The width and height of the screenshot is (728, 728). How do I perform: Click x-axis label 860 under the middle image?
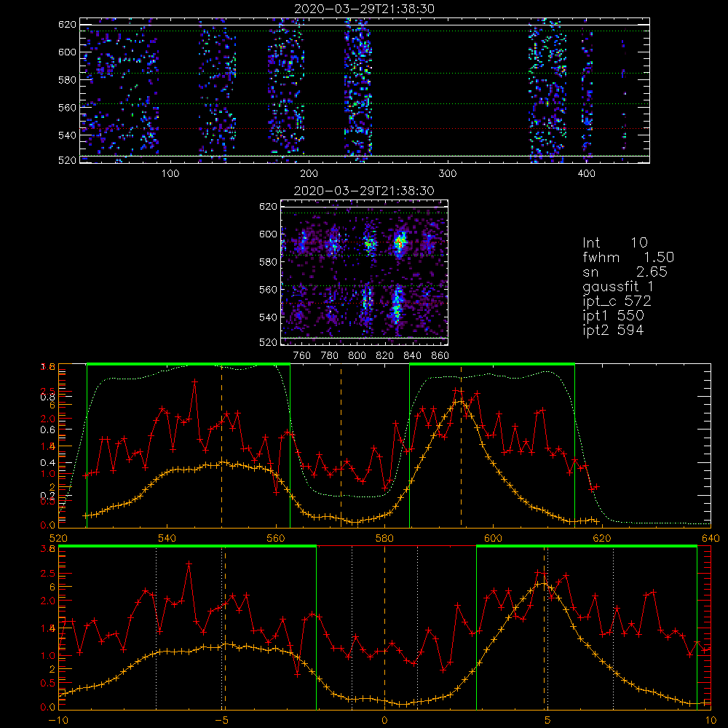[x=440, y=356]
